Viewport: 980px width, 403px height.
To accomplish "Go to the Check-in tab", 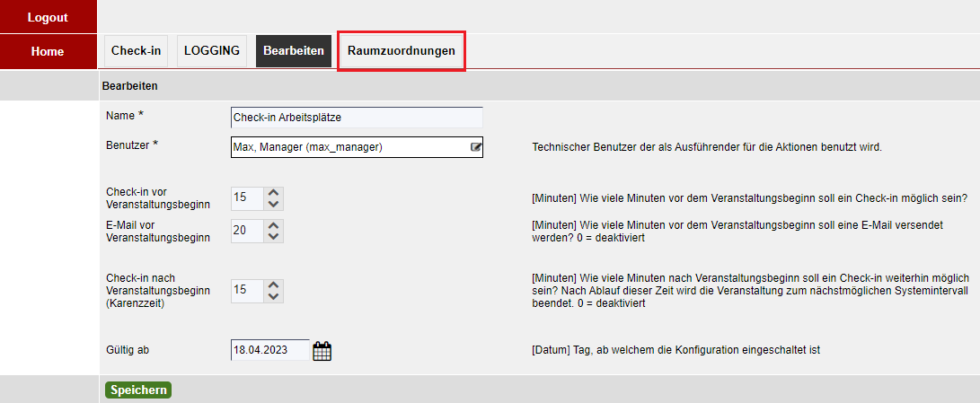I will pos(137,51).
